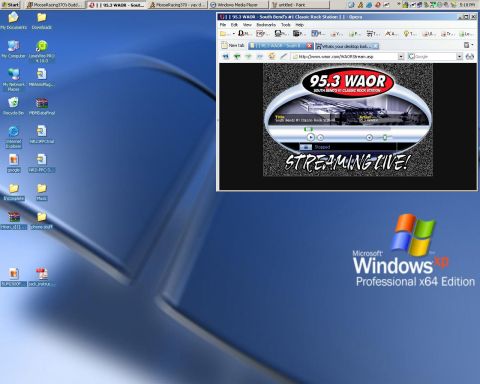This screenshot has height=384, width=480.
Task: Open Opera's Bookmarks menu
Action: tap(266, 25)
